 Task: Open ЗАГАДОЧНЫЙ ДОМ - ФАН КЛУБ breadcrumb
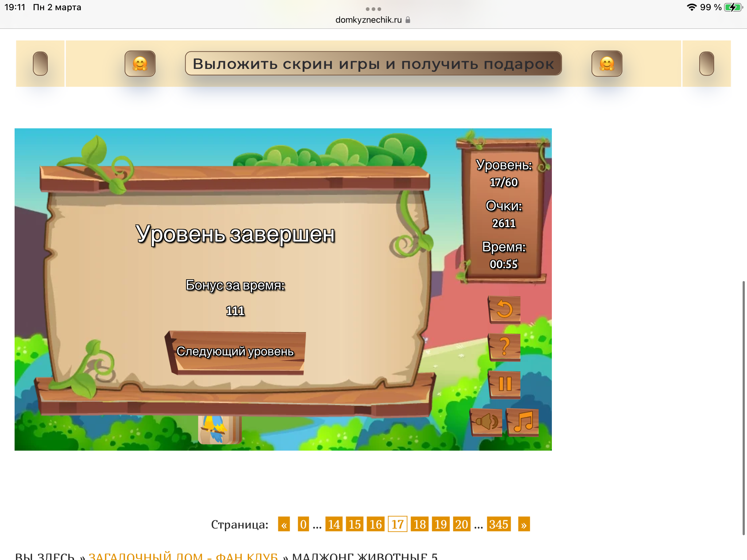(x=183, y=556)
